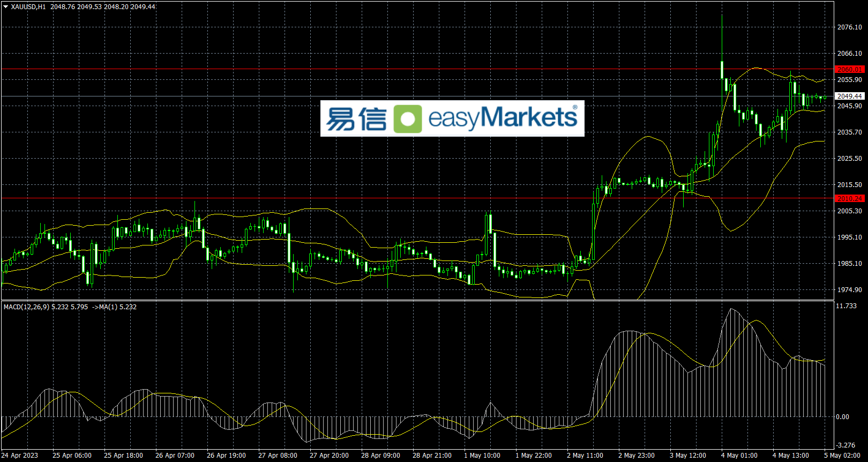868x462 pixels.
Task: Click the 2005.30 price axis label
Action: tap(850, 211)
